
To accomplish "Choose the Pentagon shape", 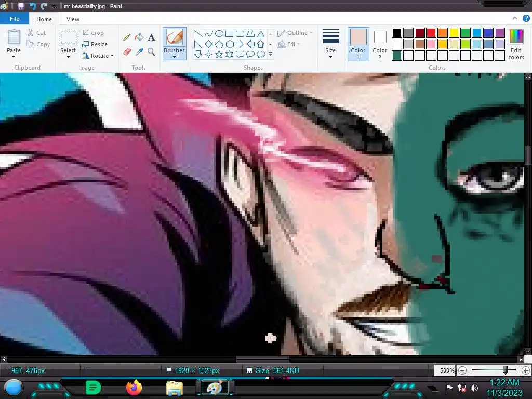I will [x=219, y=44].
